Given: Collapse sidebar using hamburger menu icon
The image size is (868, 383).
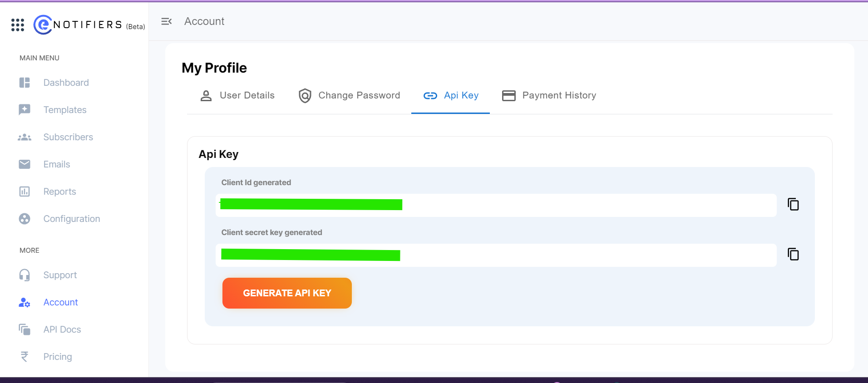Looking at the screenshot, I should [167, 21].
